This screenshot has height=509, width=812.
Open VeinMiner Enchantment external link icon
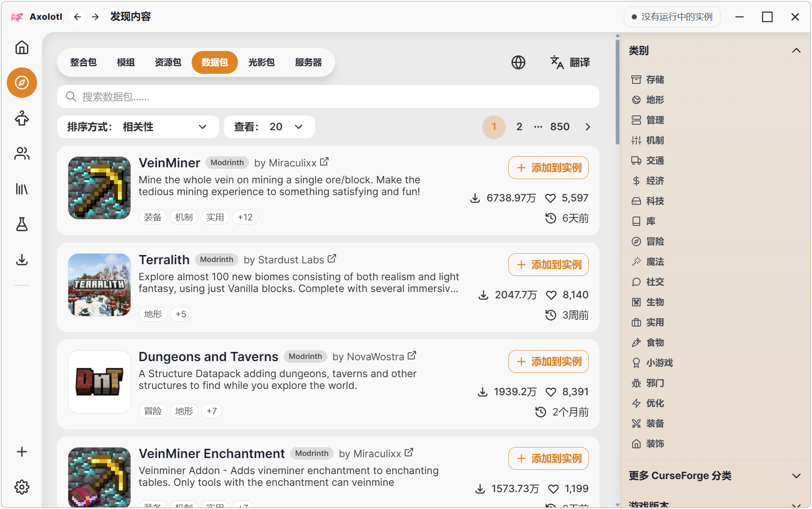pos(409,453)
